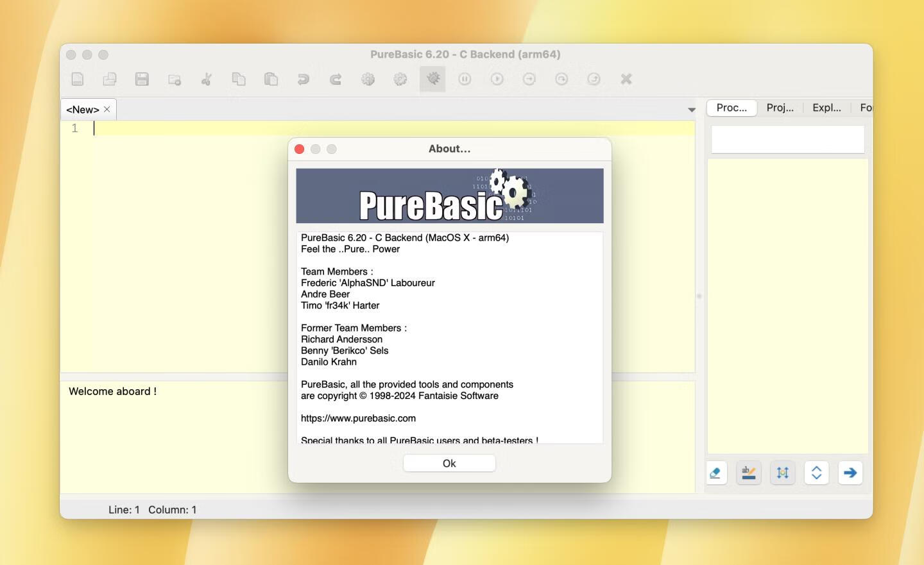The width and height of the screenshot is (924, 565).
Task: Click the 'Danilo Krahn' line
Action: click(x=329, y=362)
